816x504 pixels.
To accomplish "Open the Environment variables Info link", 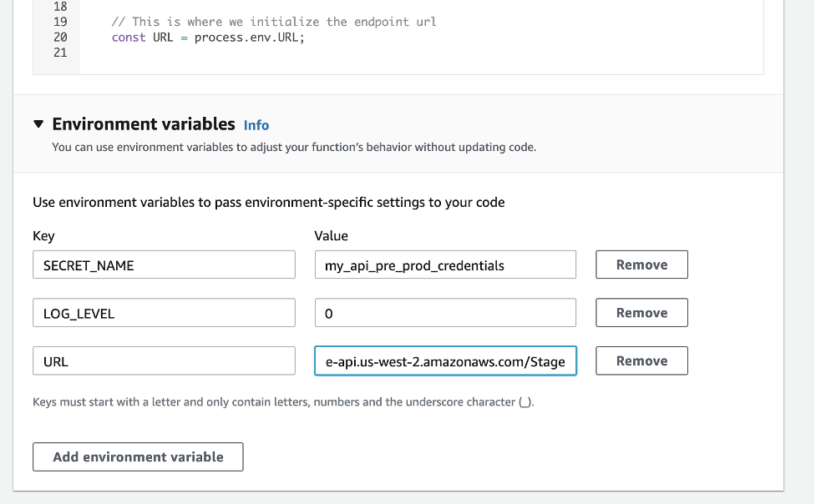I will [x=256, y=125].
